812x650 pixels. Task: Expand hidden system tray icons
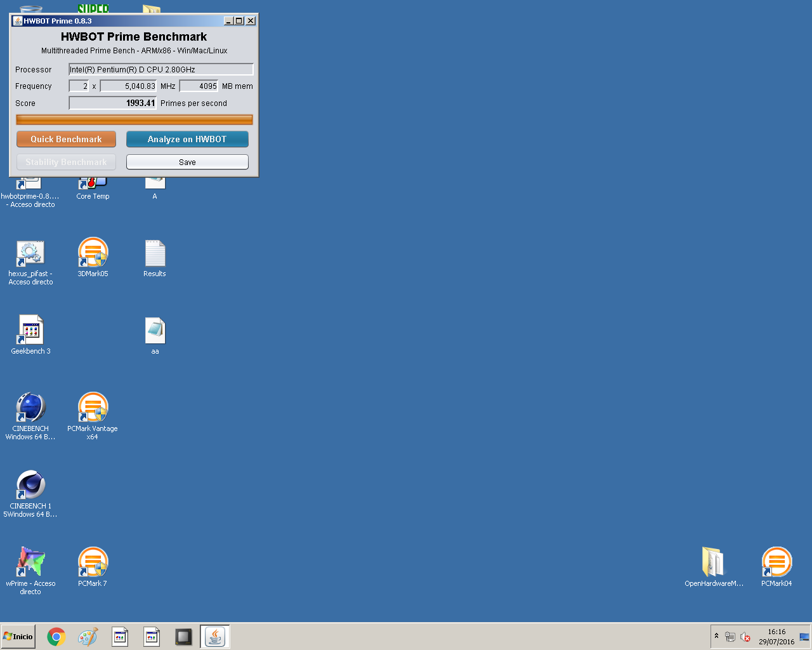click(x=717, y=636)
